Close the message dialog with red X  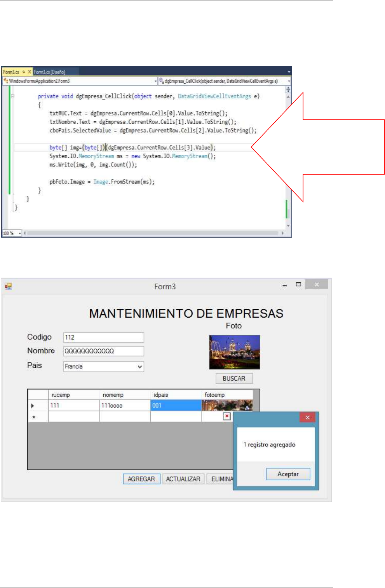coord(307,417)
